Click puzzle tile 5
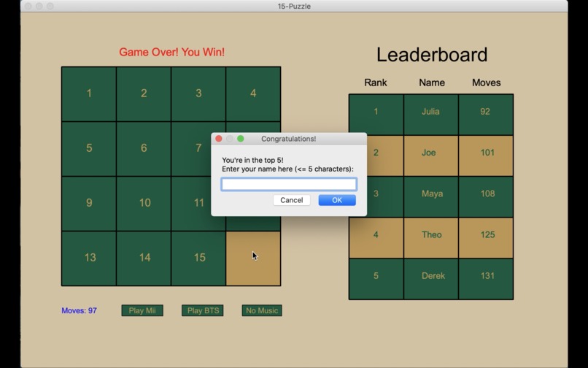Viewport: 588px width, 368px height. click(x=89, y=149)
